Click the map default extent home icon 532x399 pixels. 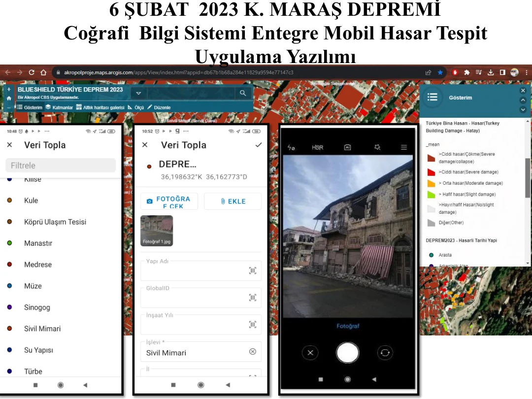pyautogui.click(x=9, y=98)
